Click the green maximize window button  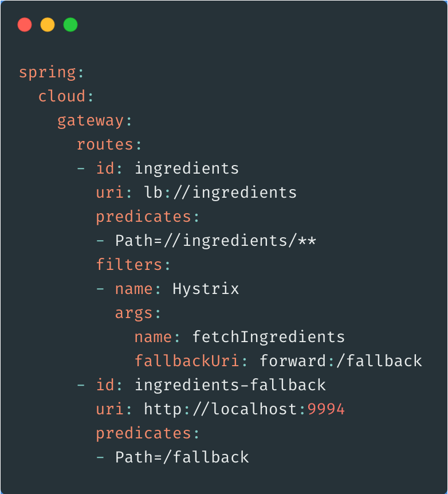pos(70,25)
